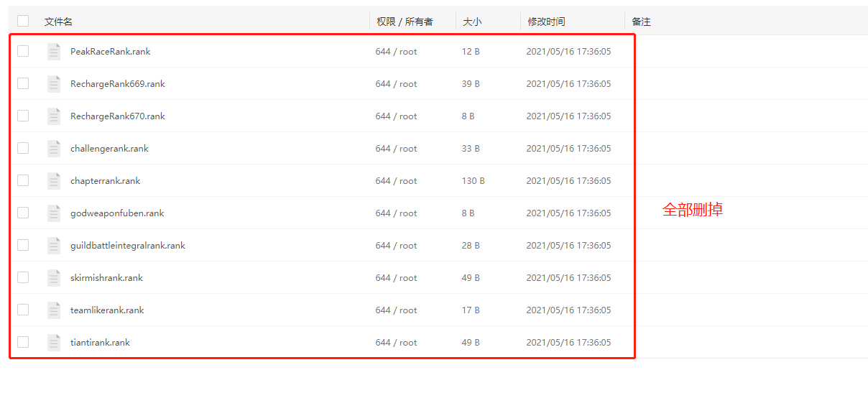Click file icon next to RechargeRank669.rank
This screenshot has width=868, height=393.
54,84
